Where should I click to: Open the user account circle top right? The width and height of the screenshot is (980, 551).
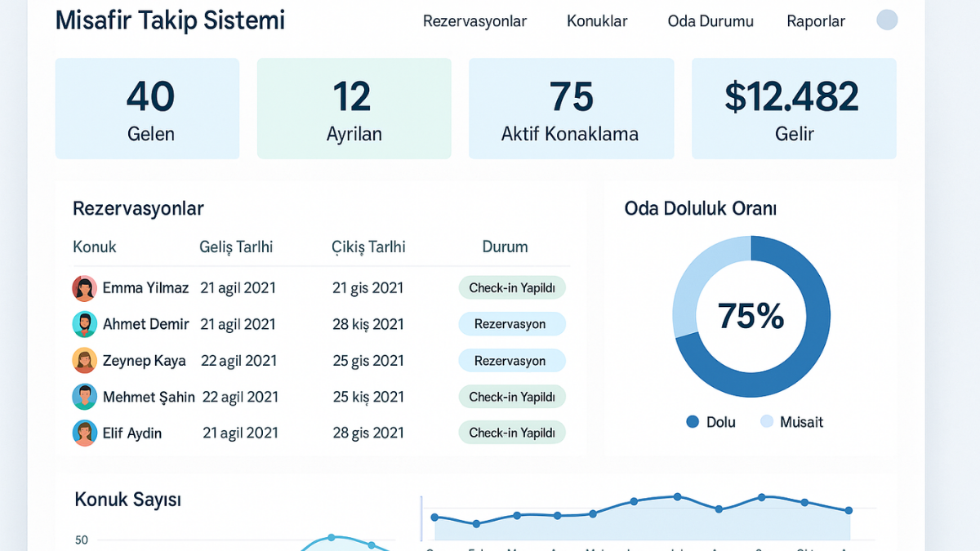[x=886, y=20]
